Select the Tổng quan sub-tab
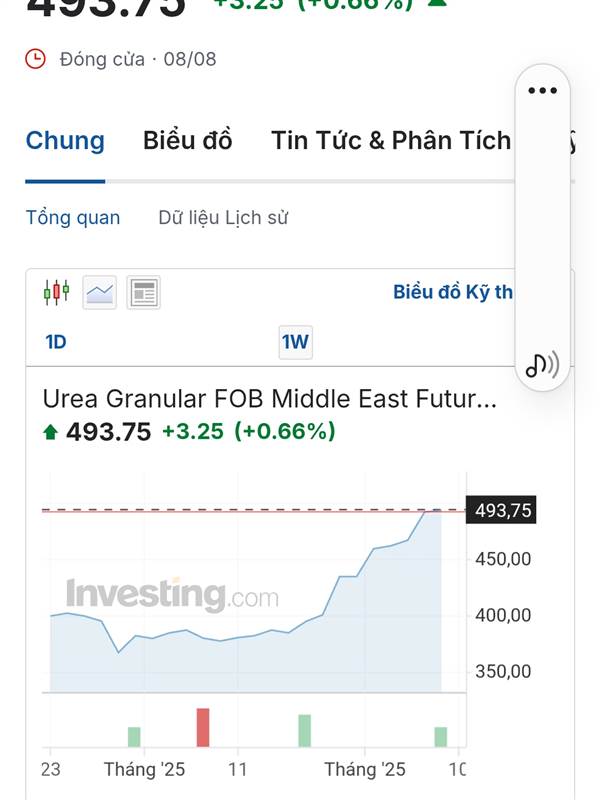600x800 pixels. click(x=73, y=218)
